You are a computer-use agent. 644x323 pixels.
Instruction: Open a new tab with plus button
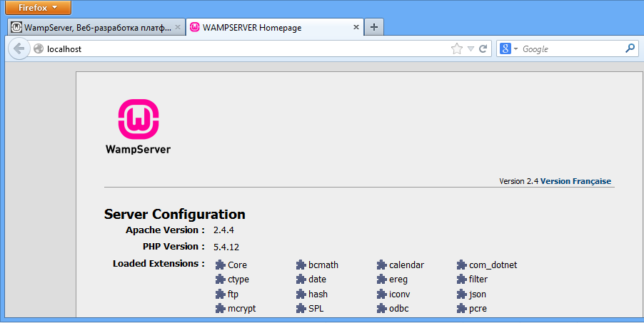(x=375, y=27)
